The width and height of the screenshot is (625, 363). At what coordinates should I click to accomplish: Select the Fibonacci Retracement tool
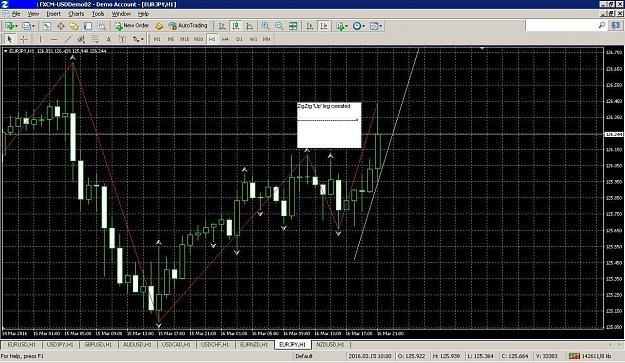tap(95, 39)
